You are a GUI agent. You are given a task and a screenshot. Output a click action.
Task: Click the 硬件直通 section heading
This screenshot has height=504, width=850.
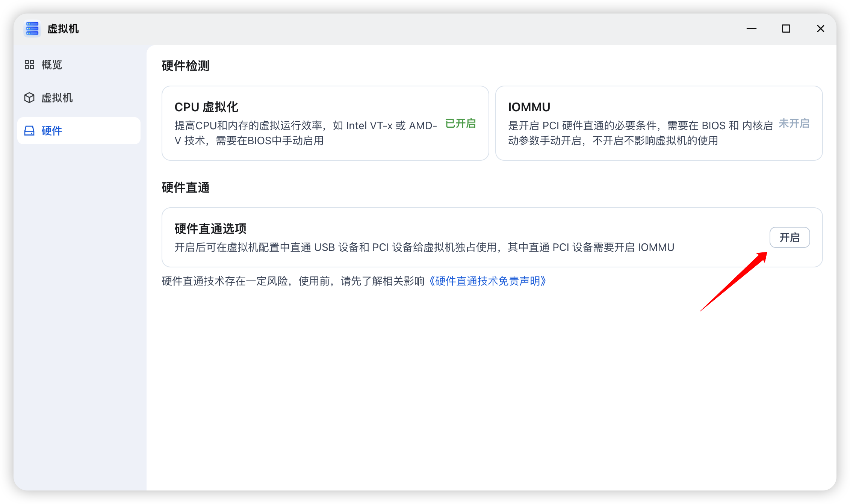coord(186,187)
